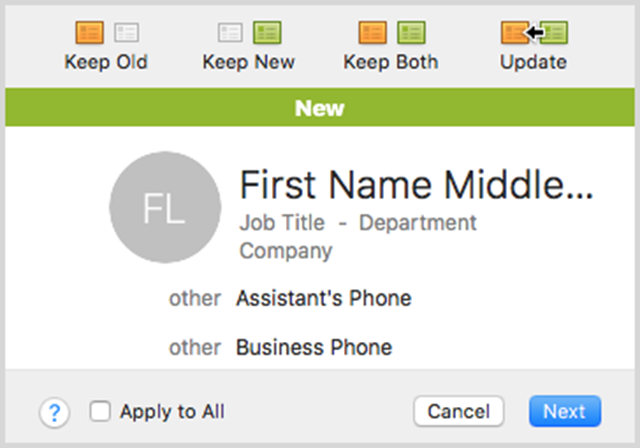Choose the Keep Both contacts icon
Screen dimensions: 640x448
tap(391, 33)
